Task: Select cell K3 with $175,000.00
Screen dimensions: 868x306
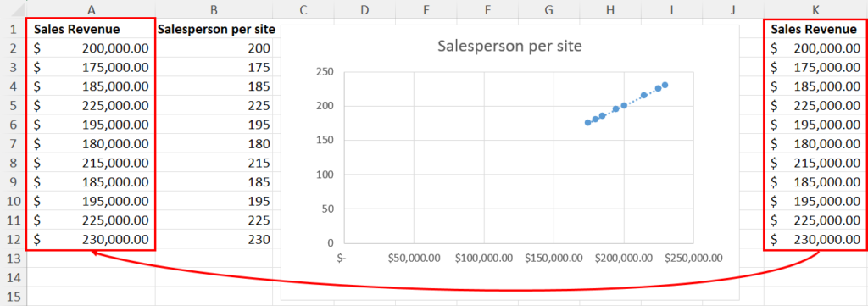Action: pos(815,68)
